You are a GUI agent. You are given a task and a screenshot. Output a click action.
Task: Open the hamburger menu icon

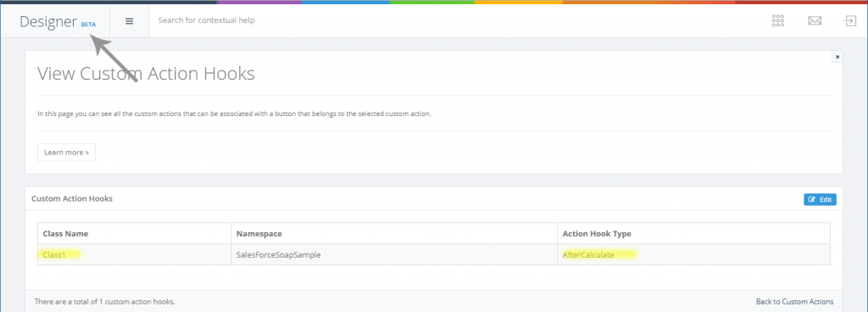pos(129,21)
